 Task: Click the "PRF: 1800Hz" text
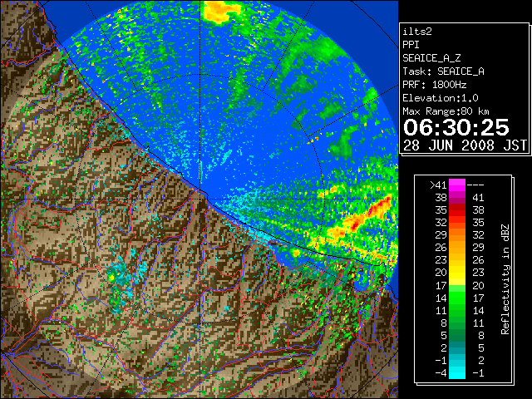[x=434, y=85]
